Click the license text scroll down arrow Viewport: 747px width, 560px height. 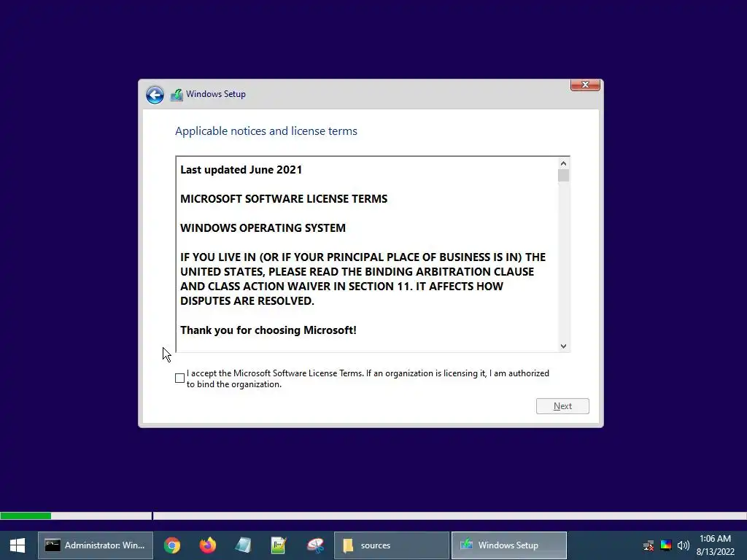[564, 346]
